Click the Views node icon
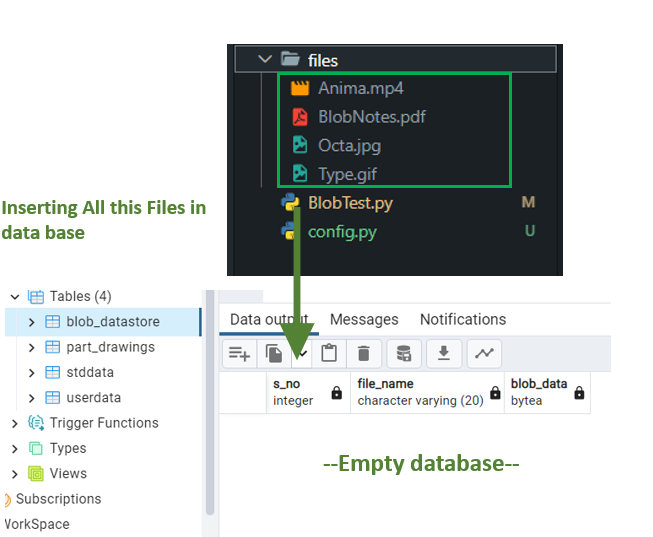The height and width of the screenshot is (537, 653). click(x=36, y=474)
